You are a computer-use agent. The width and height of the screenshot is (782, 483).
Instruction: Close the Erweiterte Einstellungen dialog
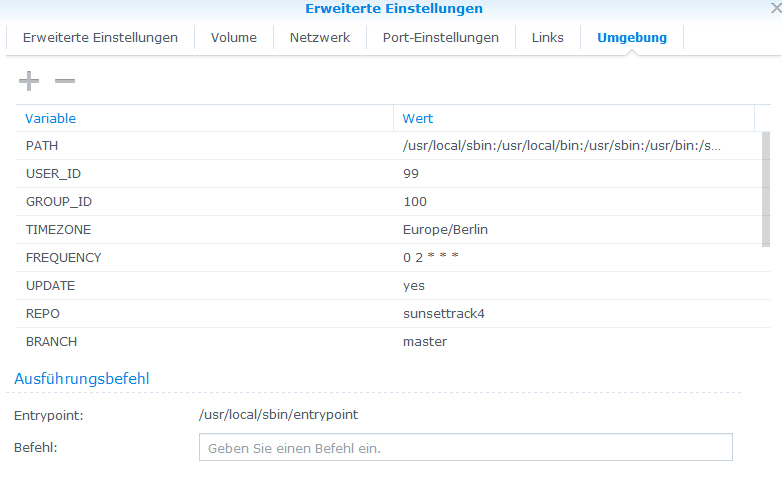[x=776, y=8]
